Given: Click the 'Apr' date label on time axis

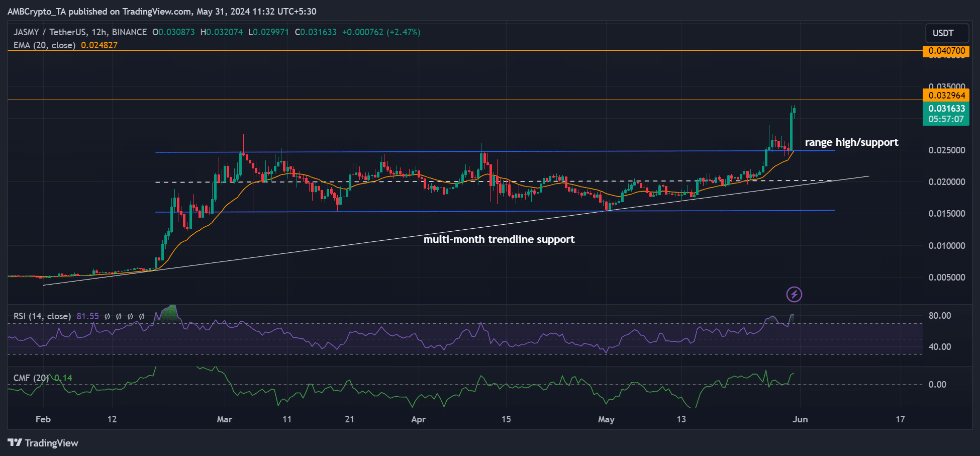Looking at the screenshot, I should (x=418, y=419).
